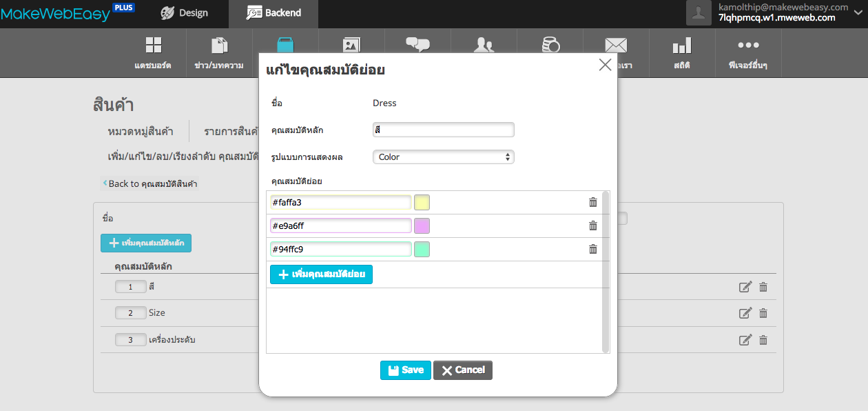Pick color from the purple swatch
The image size is (868, 411).
422,225
